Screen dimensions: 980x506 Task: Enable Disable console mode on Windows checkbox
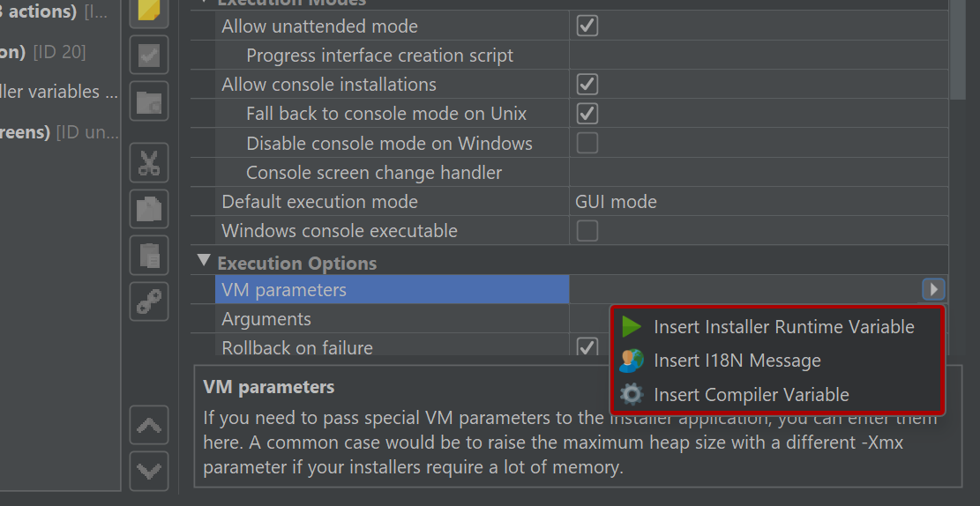coord(587,143)
